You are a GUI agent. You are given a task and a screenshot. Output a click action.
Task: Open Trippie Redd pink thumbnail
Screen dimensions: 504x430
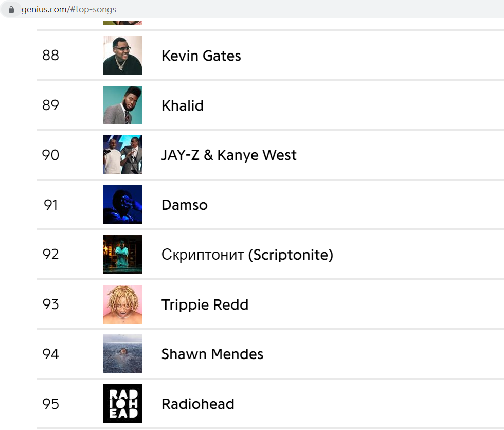coord(122,304)
